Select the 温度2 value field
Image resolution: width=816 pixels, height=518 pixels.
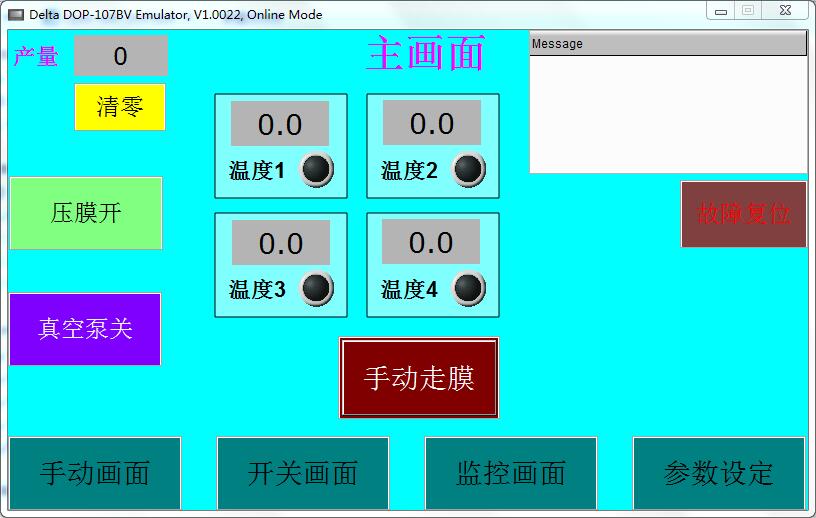(x=432, y=123)
